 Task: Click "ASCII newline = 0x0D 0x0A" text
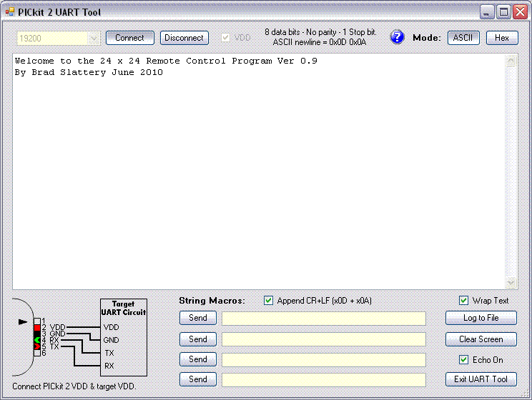[320, 42]
